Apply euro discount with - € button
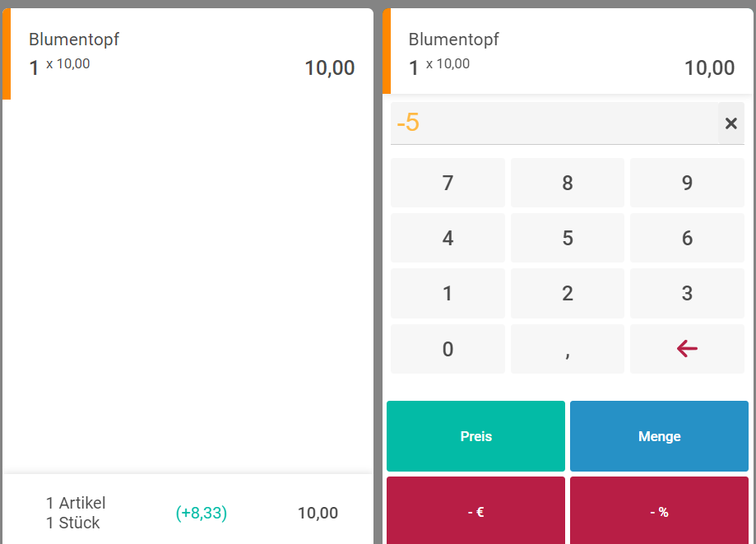756x544 pixels. tap(475, 511)
